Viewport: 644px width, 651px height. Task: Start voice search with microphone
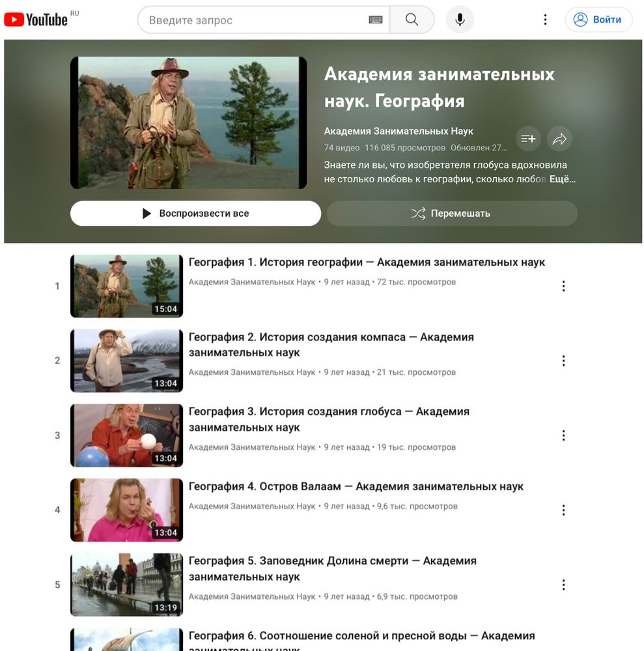pos(460,20)
